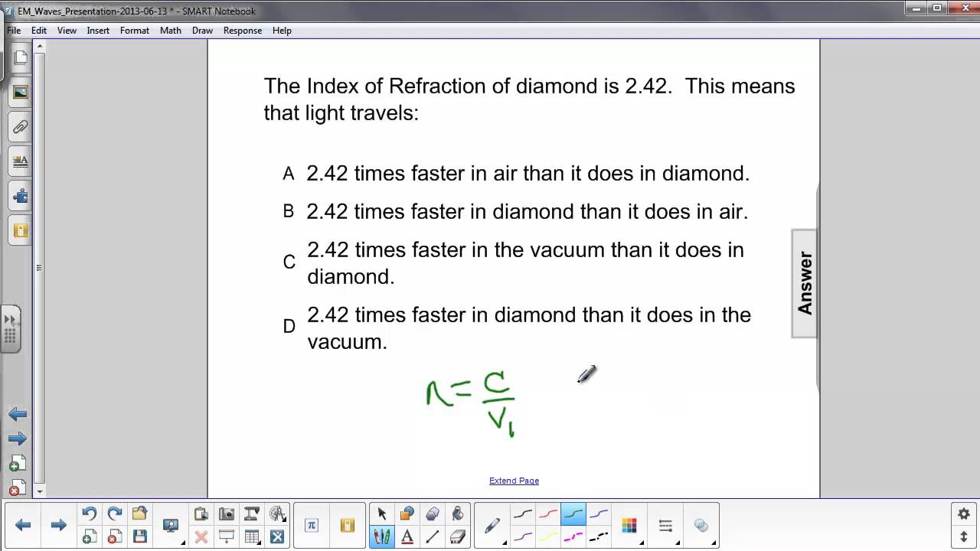The height and width of the screenshot is (551, 980).
Task: Pull the Answer tab on page
Action: point(804,283)
